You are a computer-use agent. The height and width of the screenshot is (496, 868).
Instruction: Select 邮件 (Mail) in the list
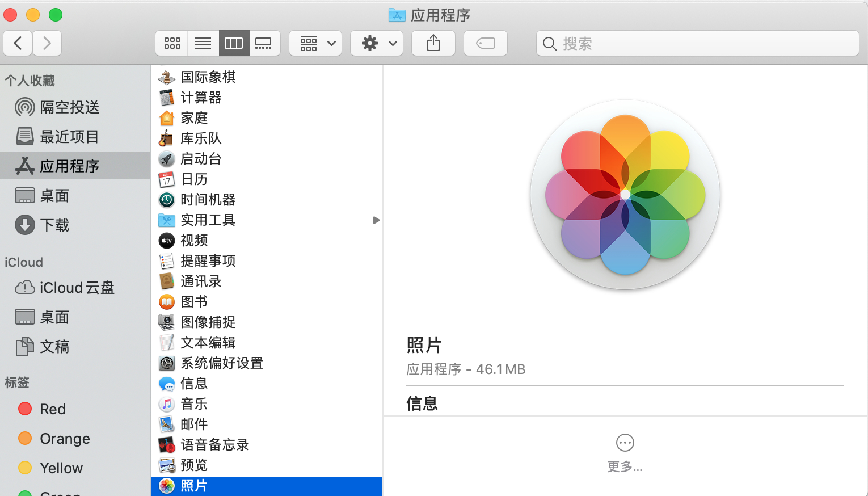click(x=194, y=424)
